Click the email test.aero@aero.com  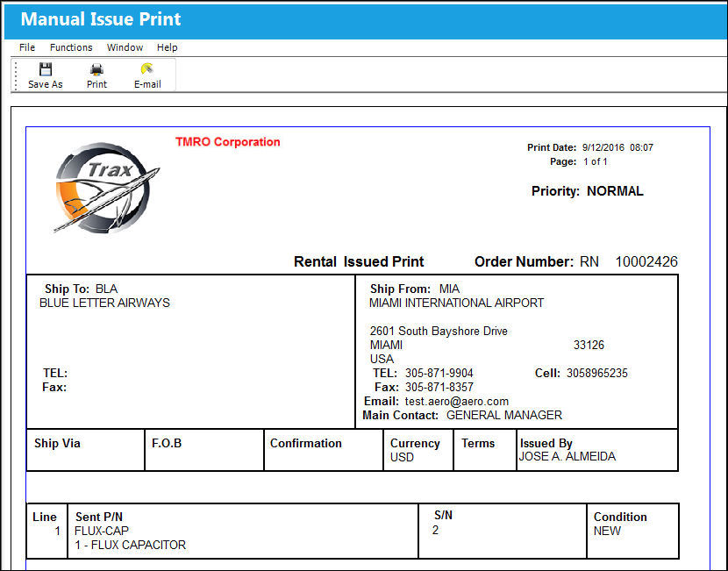click(x=457, y=402)
